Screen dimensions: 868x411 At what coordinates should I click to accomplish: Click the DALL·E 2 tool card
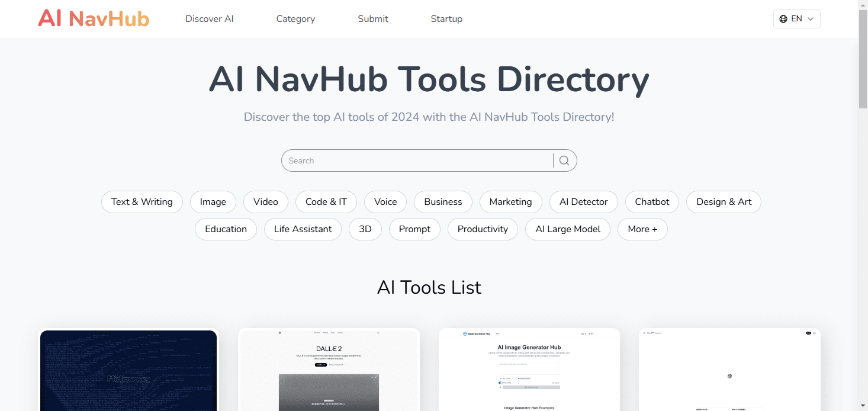click(x=329, y=371)
